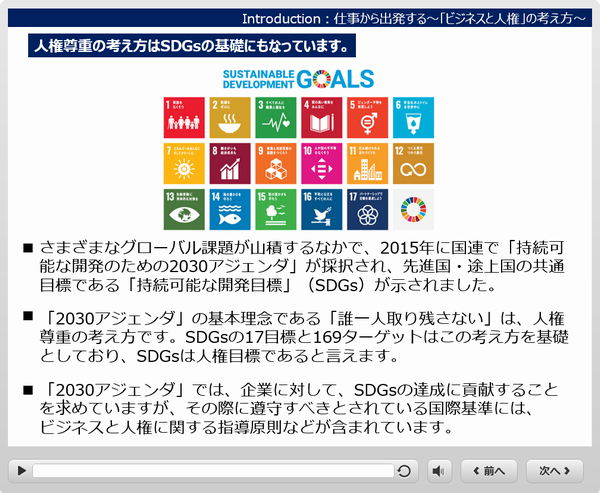Select SDG goal 4 education book icon
This screenshot has height=493, width=600.
pos(322,118)
